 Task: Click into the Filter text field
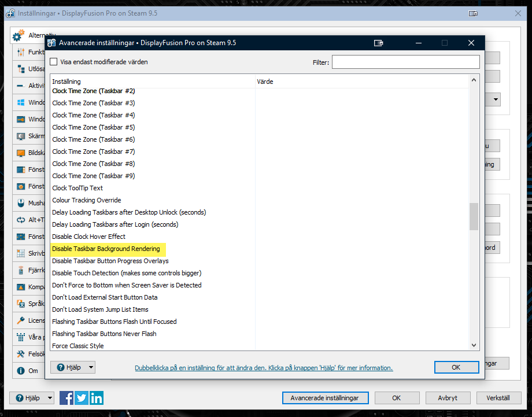(405, 62)
